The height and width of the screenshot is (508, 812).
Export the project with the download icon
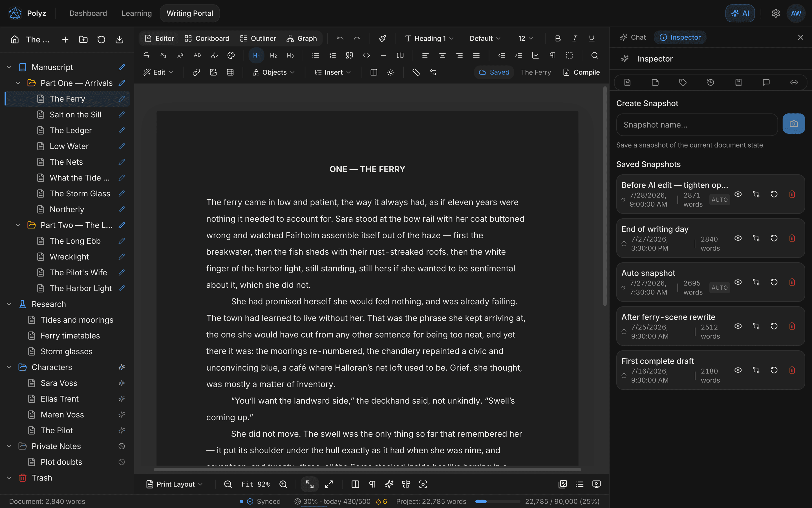tap(119, 40)
